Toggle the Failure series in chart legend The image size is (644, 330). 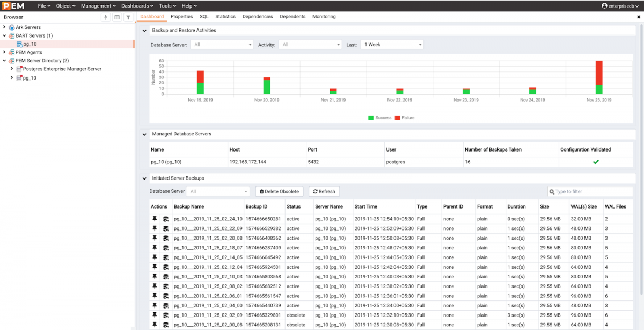[405, 118]
